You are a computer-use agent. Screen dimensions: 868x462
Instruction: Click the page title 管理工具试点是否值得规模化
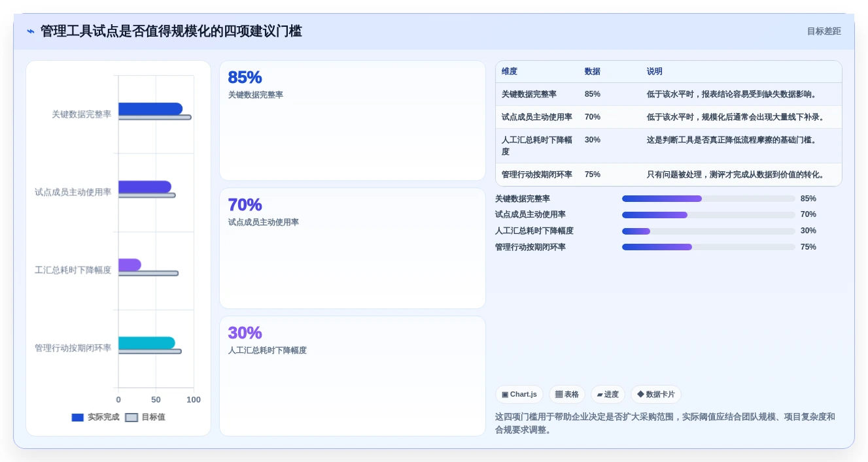click(x=171, y=31)
